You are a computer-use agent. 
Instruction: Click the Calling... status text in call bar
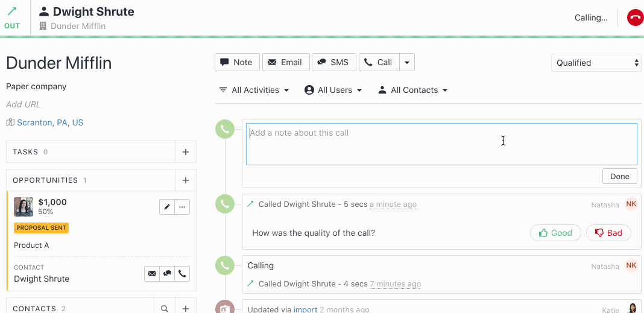[x=591, y=17]
